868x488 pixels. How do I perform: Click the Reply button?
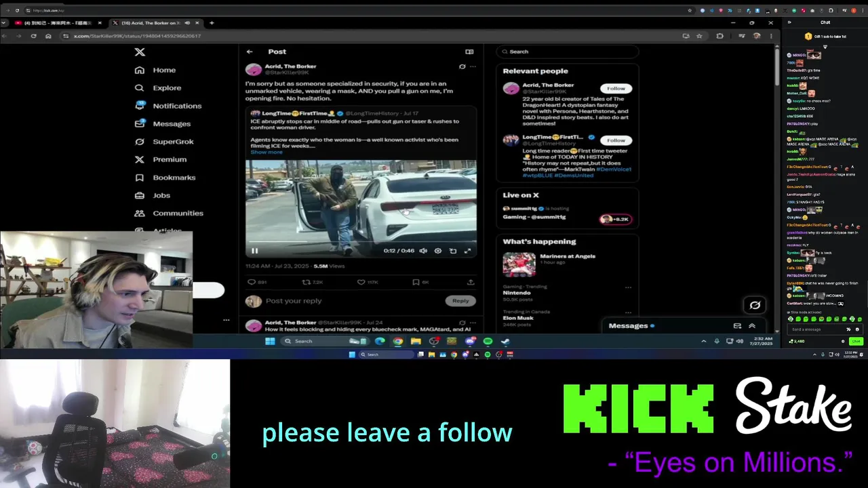[x=460, y=301]
